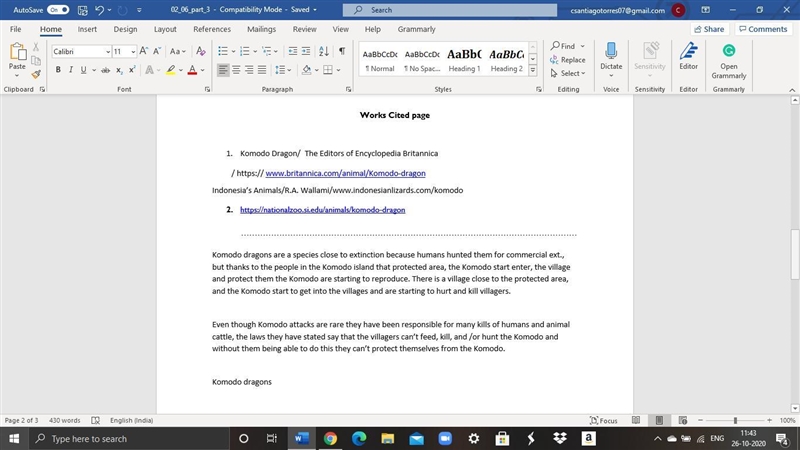The width and height of the screenshot is (800, 450).
Task: Click the ribbon Search box
Action: (449, 10)
